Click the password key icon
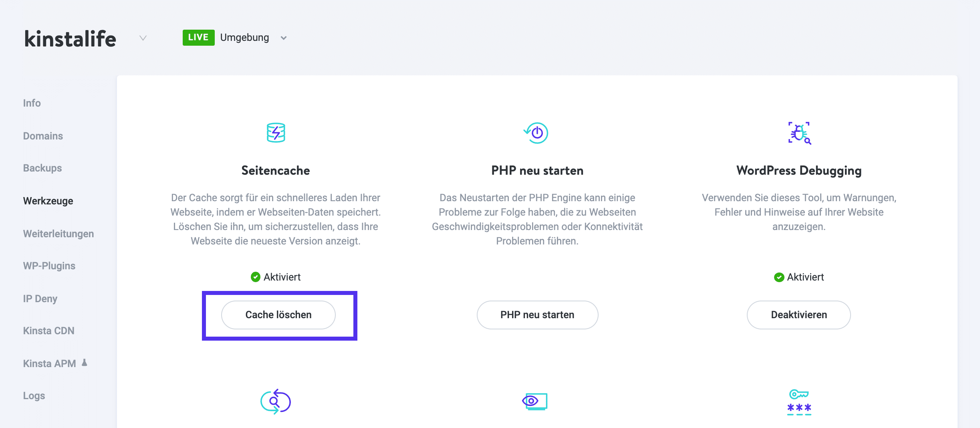The width and height of the screenshot is (980, 428). (799, 401)
